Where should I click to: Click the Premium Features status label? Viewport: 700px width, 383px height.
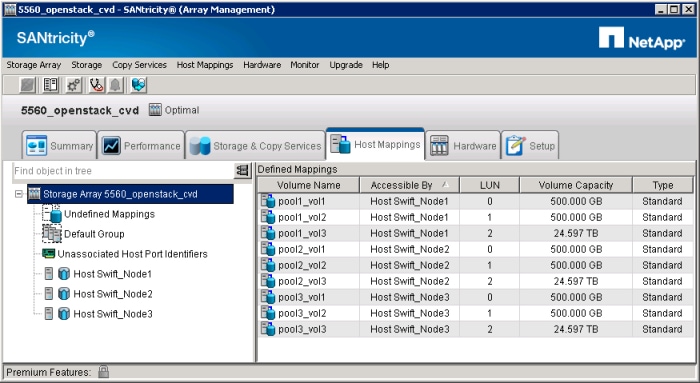pos(48,372)
